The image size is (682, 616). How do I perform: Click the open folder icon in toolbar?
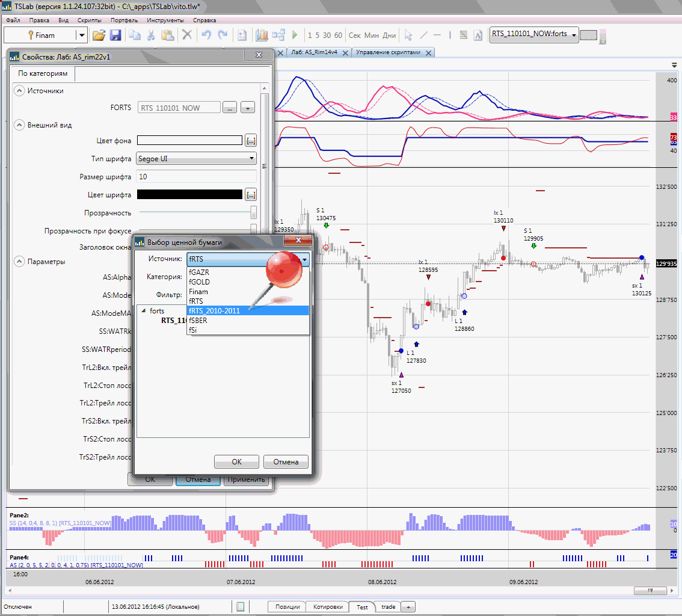99,35
